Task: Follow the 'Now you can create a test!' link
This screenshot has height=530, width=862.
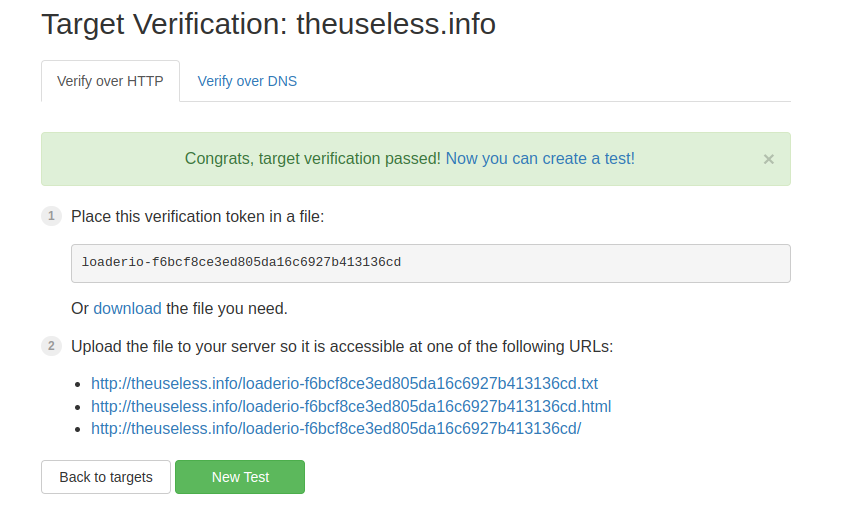Action: coord(540,159)
